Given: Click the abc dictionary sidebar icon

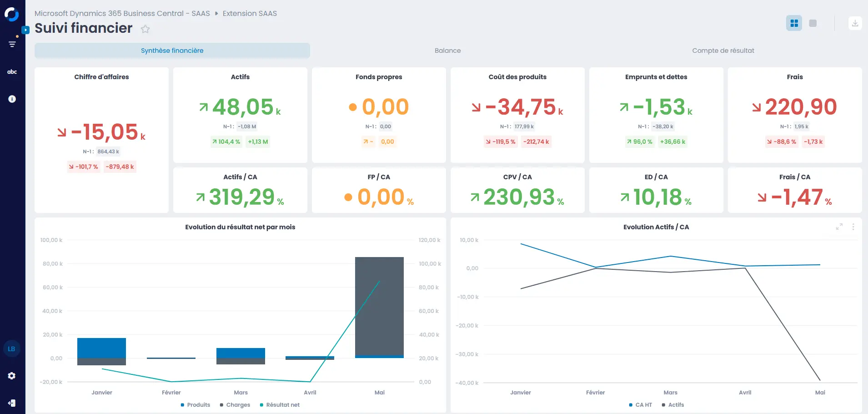Looking at the screenshot, I should (12, 72).
